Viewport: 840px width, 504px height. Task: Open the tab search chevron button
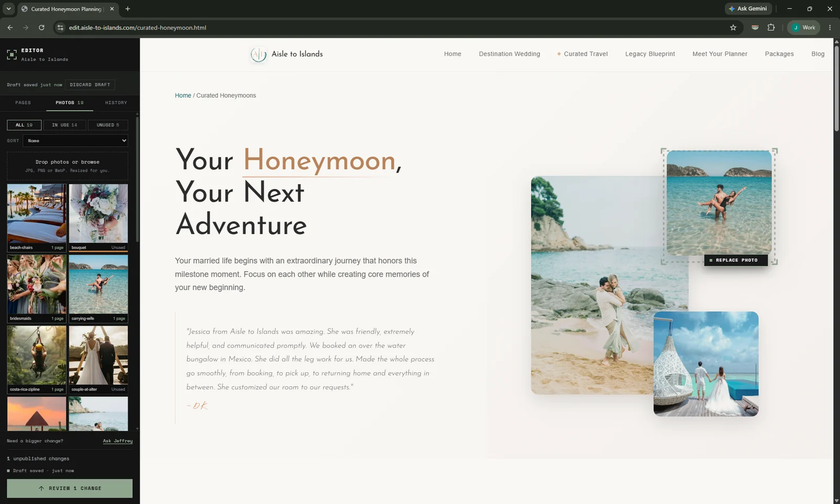pyautogui.click(x=8, y=9)
